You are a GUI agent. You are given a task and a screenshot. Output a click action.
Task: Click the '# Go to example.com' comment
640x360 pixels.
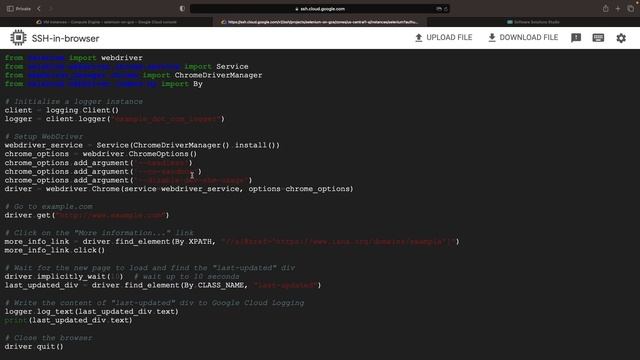coord(49,207)
